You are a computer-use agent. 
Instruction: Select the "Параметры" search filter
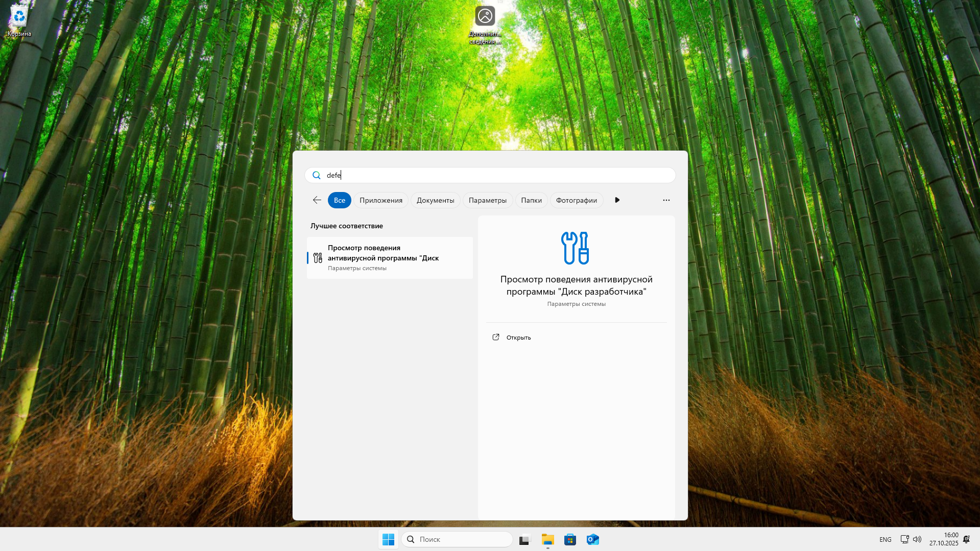[x=487, y=200]
